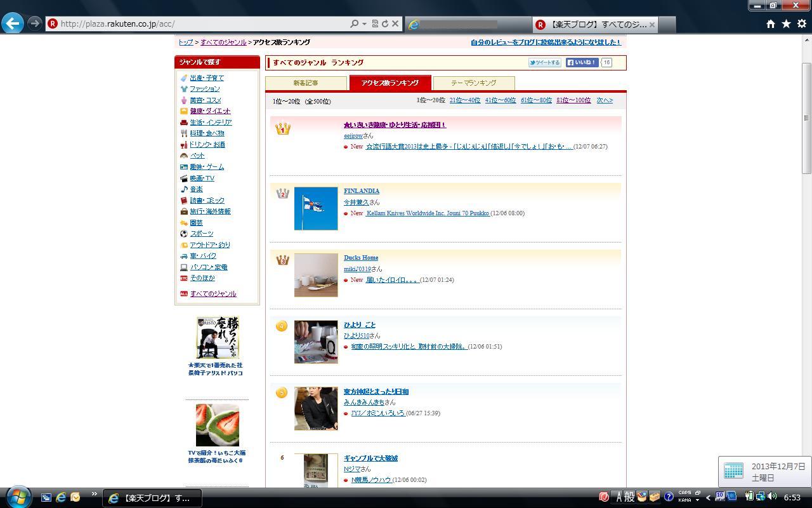
Task: Click the browser Back arrow button
Action: (x=13, y=23)
